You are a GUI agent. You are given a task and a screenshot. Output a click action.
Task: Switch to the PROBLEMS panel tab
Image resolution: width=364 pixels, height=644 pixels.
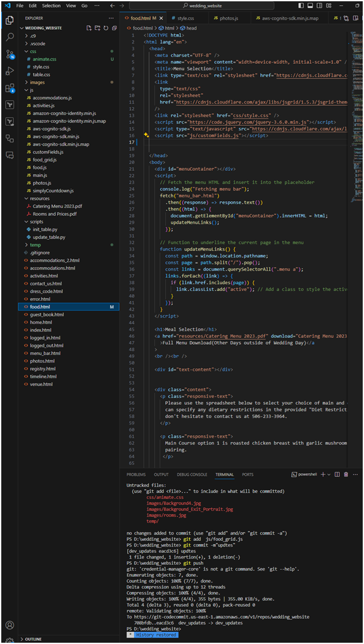tap(136, 474)
